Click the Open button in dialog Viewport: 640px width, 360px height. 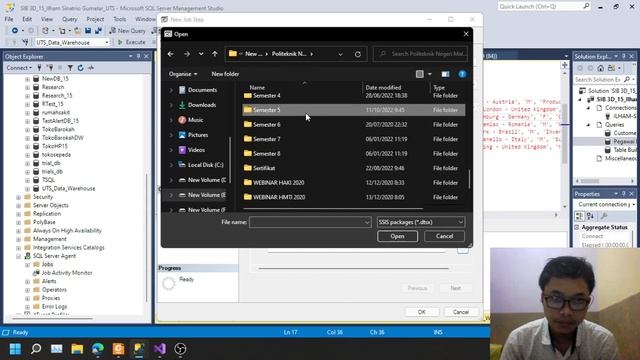[x=397, y=236]
